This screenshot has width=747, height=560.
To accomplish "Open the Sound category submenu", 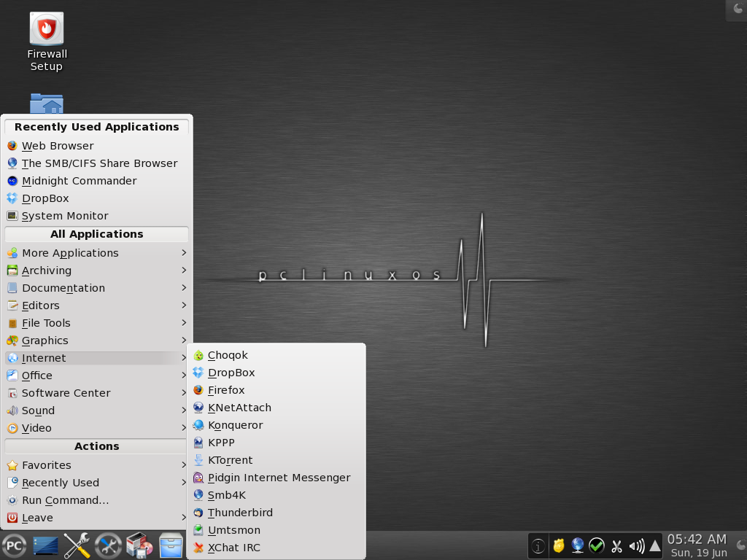I will (x=97, y=411).
